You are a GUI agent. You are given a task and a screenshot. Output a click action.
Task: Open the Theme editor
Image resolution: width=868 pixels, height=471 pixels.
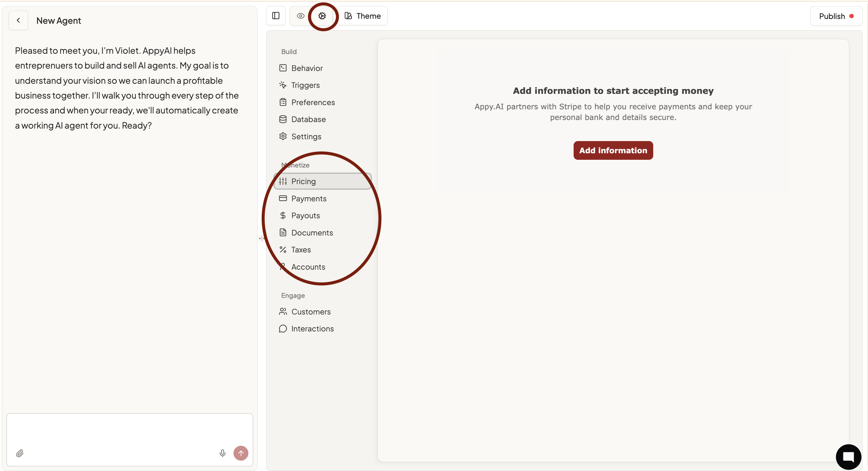click(x=363, y=16)
